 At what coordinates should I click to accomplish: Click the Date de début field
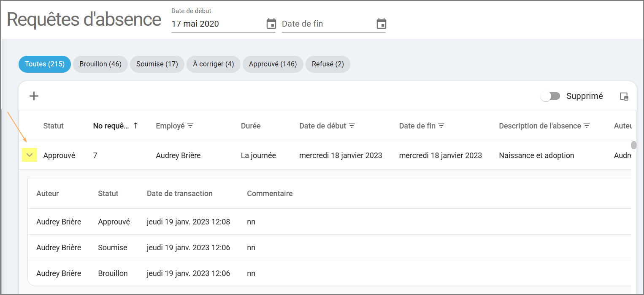point(217,24)
